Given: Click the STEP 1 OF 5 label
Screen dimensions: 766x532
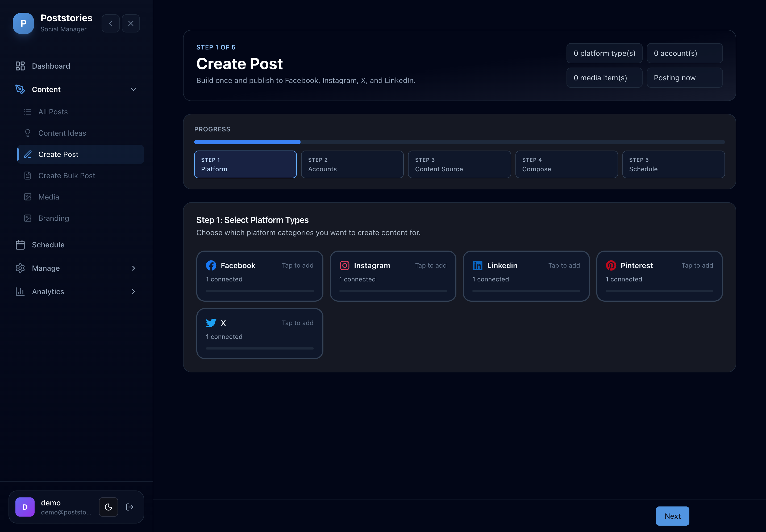Looking at the screenshot, I should 216,47.
